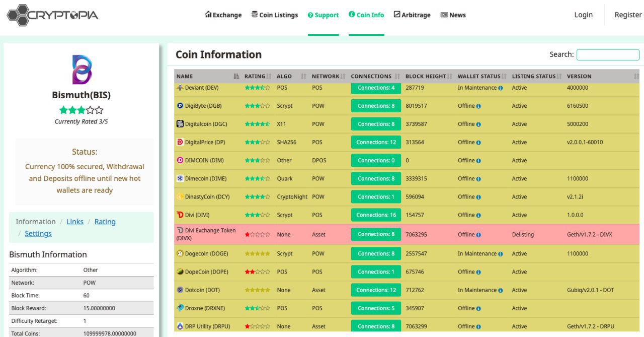Viewport: 644px width, 337px height.
Task: Click the DIMCOIN (DIM) coin icon
Action: coord(180,160)
